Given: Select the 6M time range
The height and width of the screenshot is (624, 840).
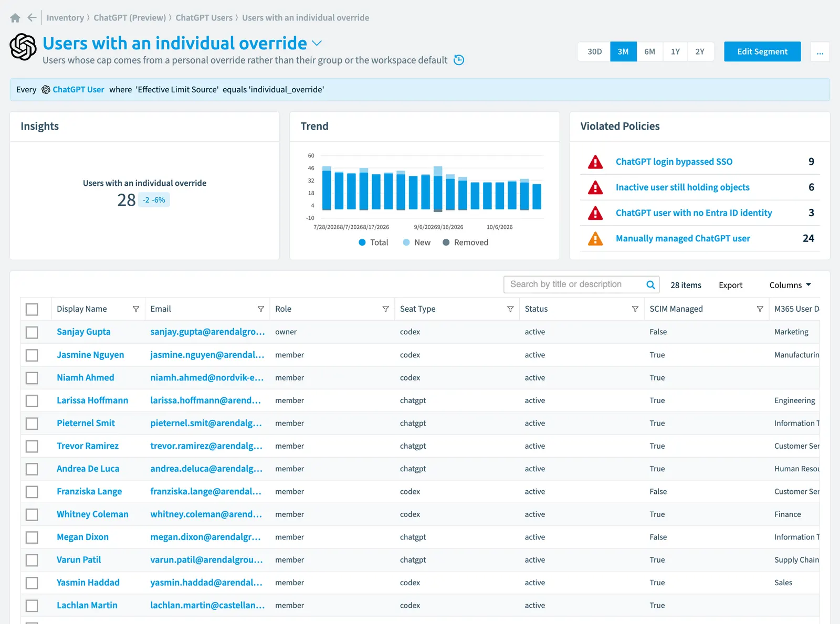Looking at the screenshot, I should click(650, 51).
